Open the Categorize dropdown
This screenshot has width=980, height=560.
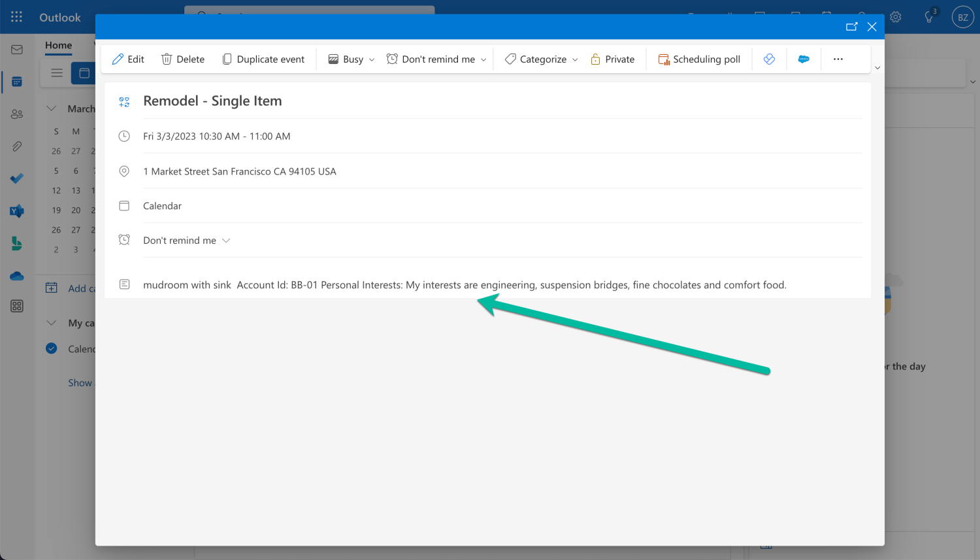point(542,59)
